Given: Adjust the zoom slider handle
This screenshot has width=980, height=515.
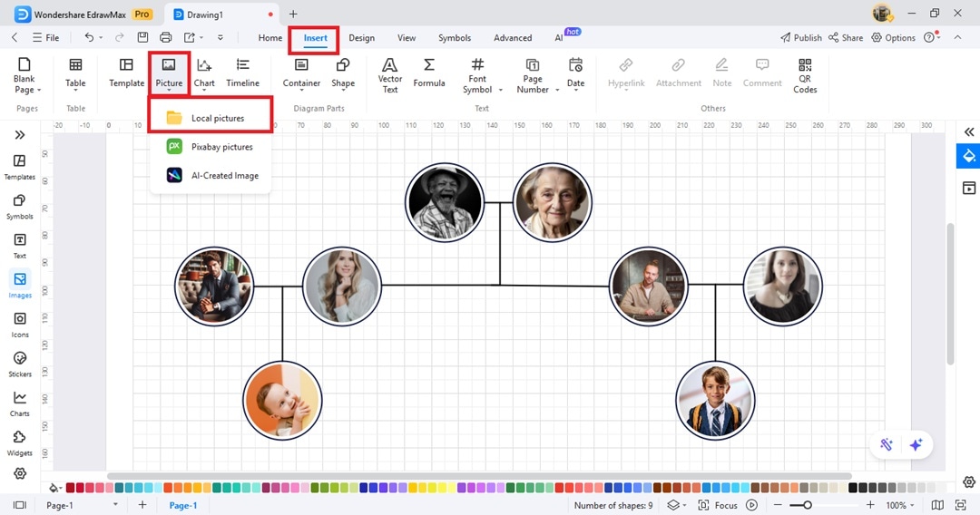Looking at the screenshot, I should 808,505.
